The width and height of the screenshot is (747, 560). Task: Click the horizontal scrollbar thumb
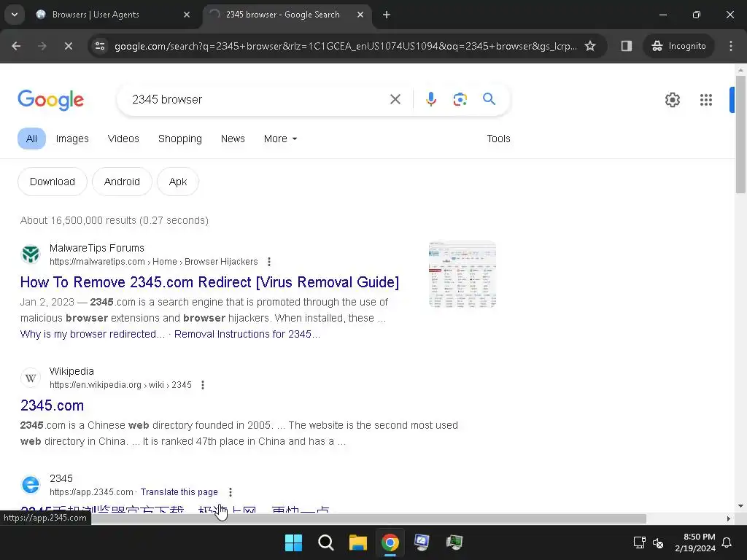369,518
